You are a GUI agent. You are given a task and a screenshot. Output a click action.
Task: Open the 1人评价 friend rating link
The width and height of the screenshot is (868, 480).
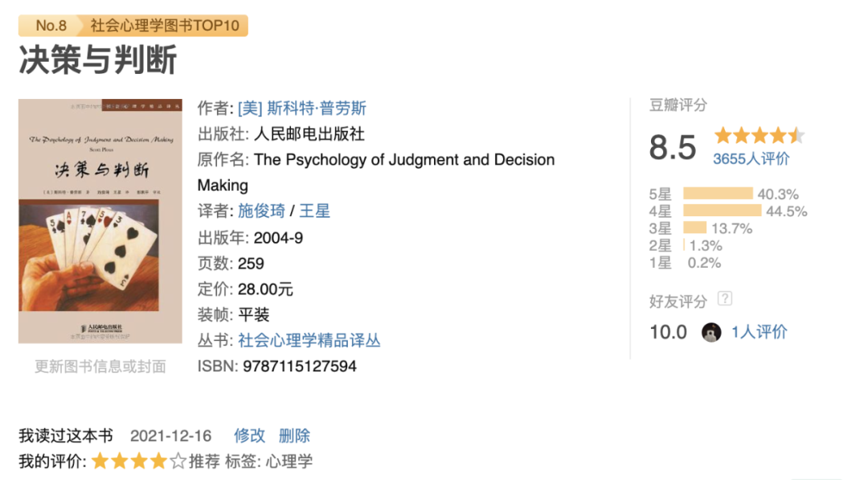pyautogui.click(x=759, y=332)
